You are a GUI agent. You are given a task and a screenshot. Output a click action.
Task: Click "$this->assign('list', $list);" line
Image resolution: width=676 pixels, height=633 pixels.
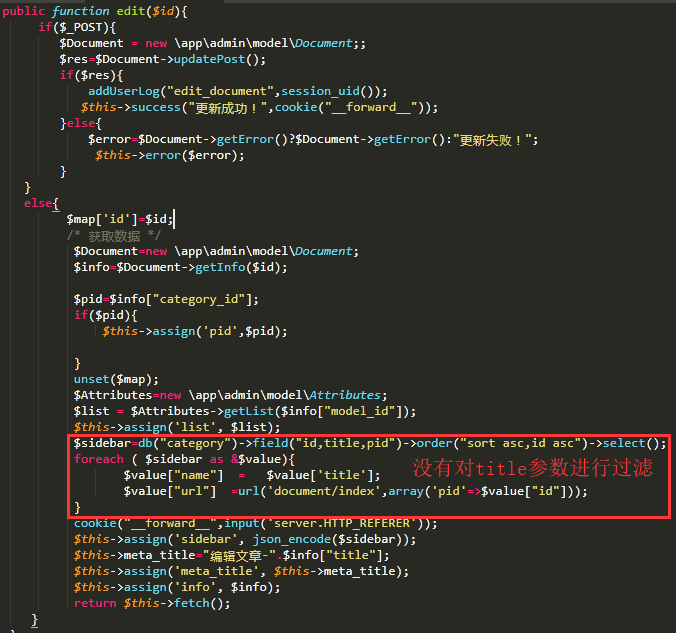click(177, 427)
